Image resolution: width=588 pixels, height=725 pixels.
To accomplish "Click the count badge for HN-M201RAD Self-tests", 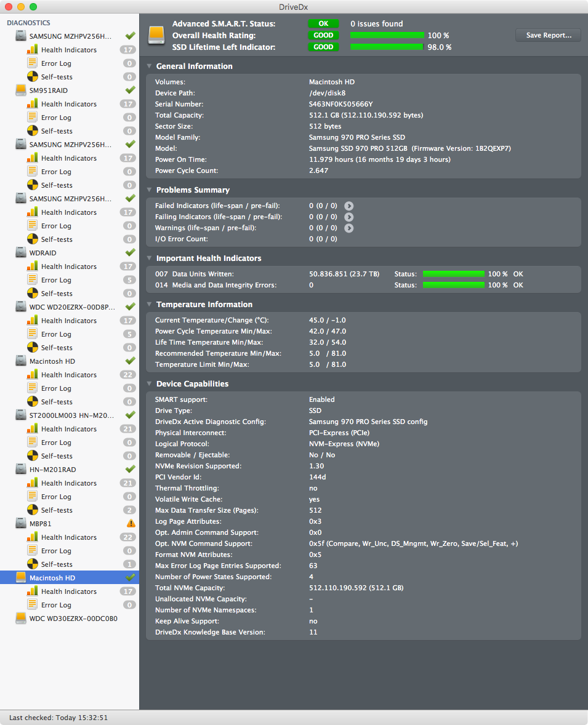I will tap(129, 510).
